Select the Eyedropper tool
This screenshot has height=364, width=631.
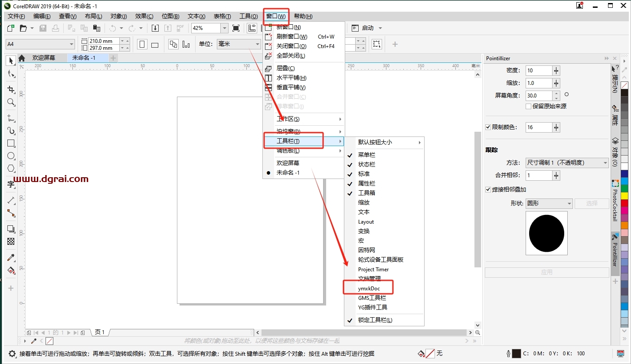point(11,257)
